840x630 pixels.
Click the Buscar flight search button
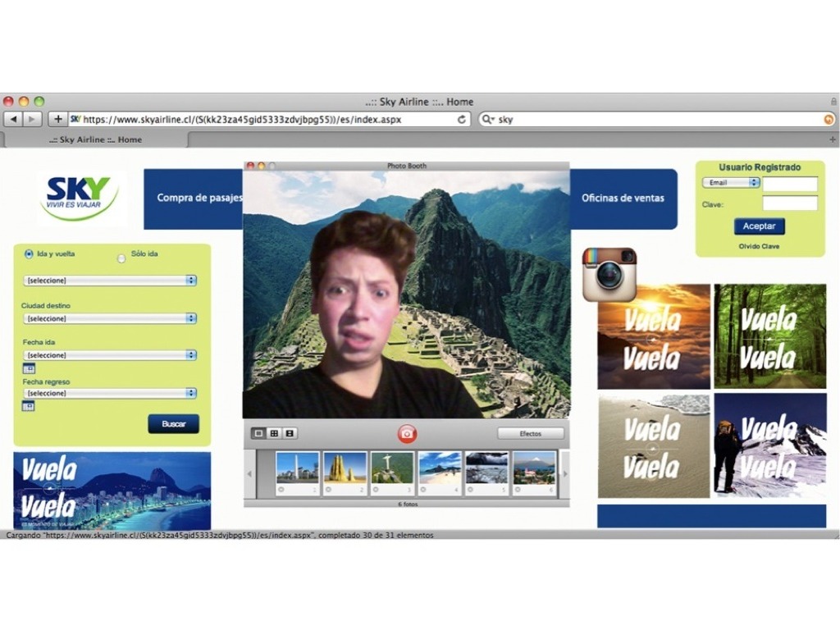[x=173, y=424]
